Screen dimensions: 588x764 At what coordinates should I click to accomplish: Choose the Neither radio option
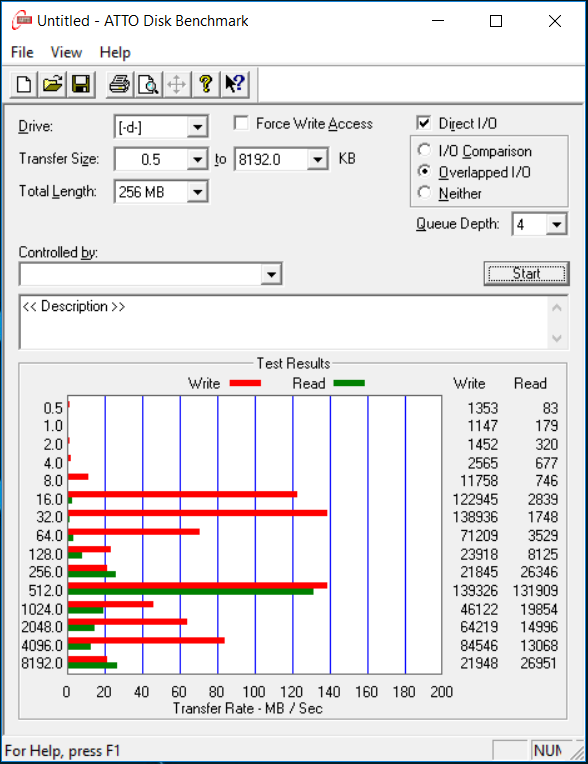point(424,193)
